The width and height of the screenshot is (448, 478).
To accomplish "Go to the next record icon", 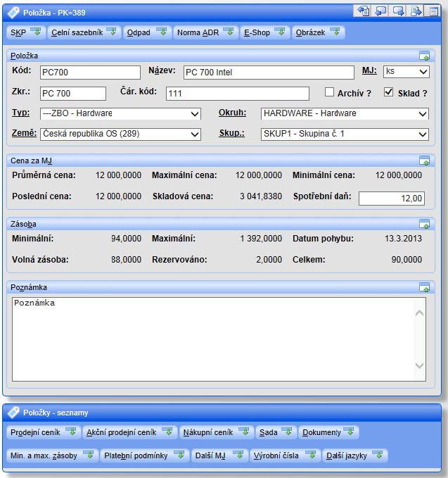I will pos(399,11).
